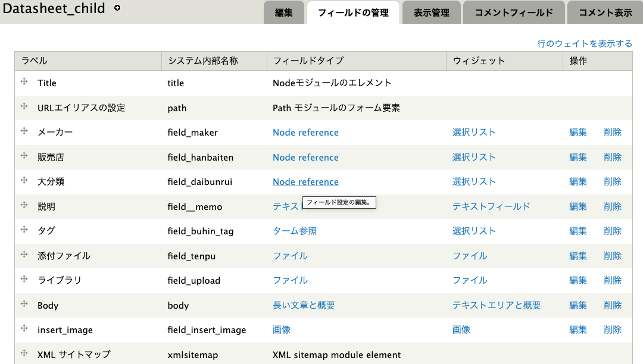This screenshot has height=364, width=643.
Task: Open ターム参照 field type for field_buhin_tag
Action: pos(295,231)
